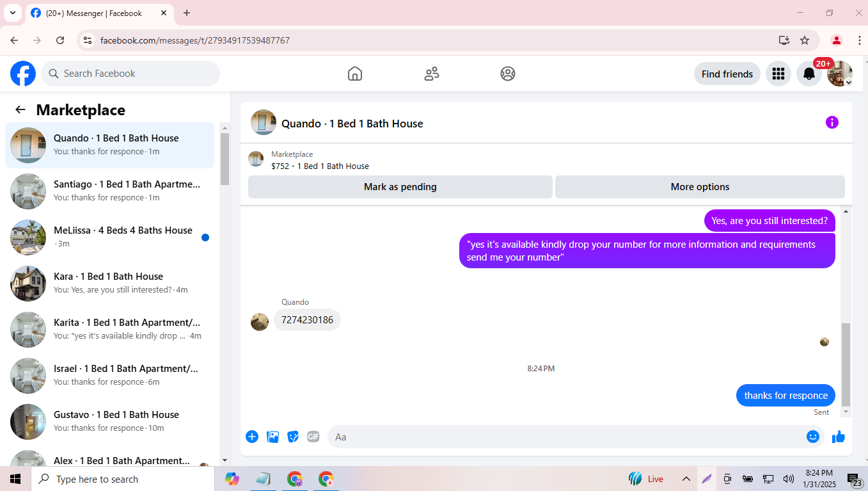This screenshot has width=868, height=491.
Task: Click the unread blue dot beside MeLiissa
Action: coord(205,237)
